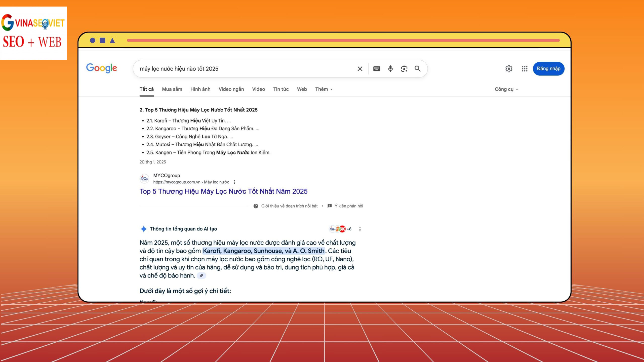Open the AI overview source icons +6
644x362 pixels.
click(x=340, y=229)
